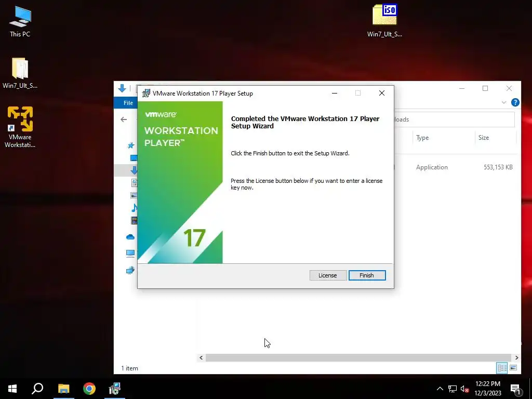Select the Win7_Ult_S folder icon on left desktop
The width and height of the screenshot is (532, 399).
pos(20,73)
